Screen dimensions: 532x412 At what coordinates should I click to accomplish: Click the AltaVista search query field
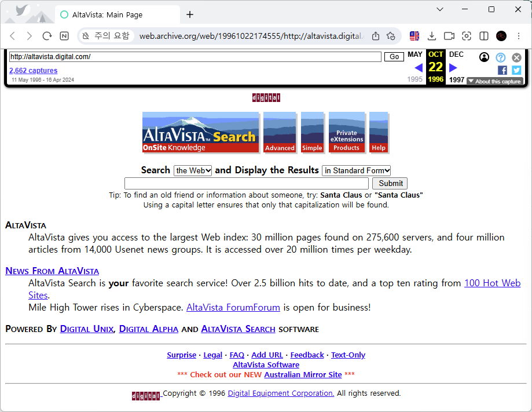[x=247, y=184]
